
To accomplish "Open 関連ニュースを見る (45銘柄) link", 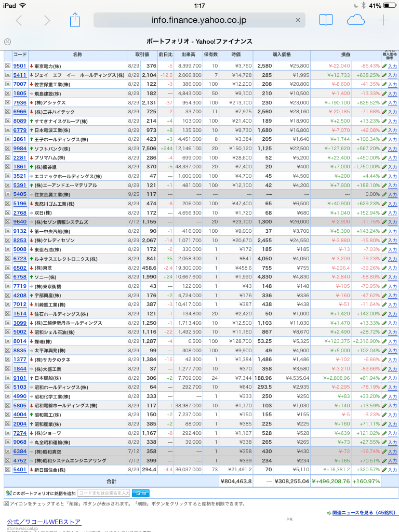I will point(364,513).
